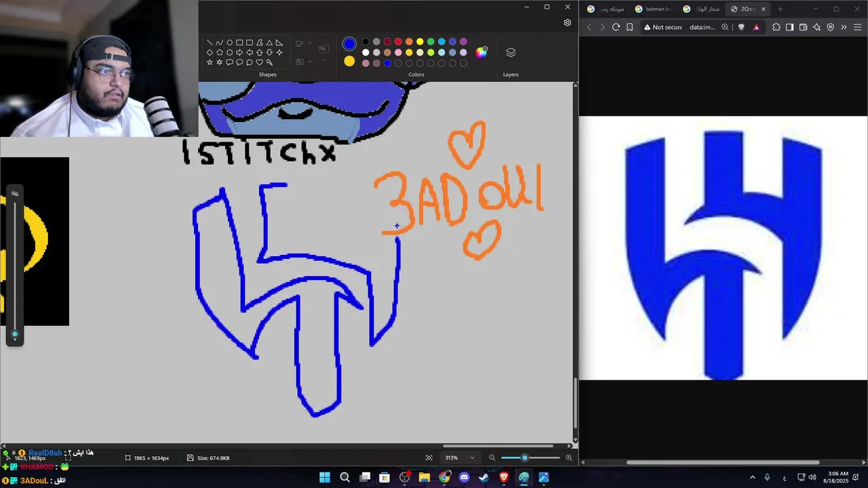The image size is (868, 488).
Task: Open the Windows Start menu
Action: [x=325, y=477]
